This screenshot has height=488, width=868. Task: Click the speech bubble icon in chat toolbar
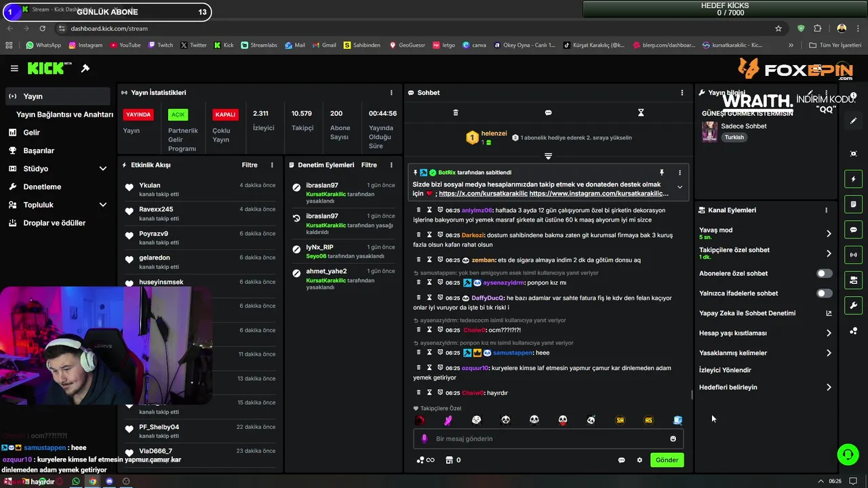[548, 113]
